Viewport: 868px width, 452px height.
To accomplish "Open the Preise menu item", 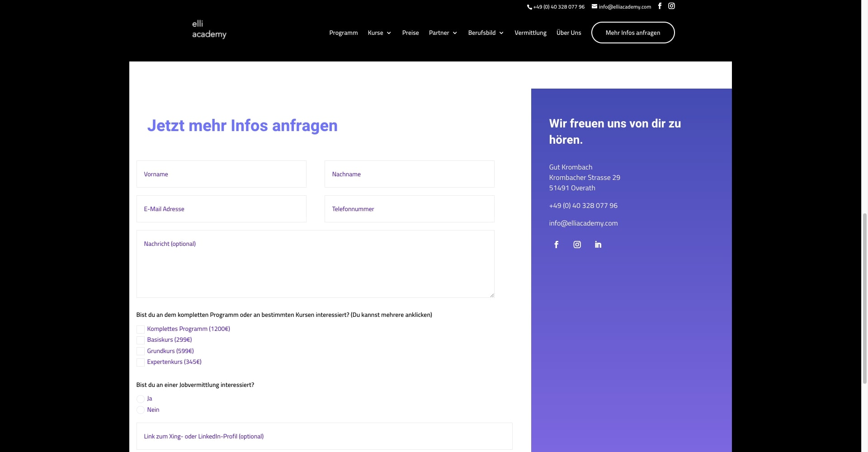I will point(410,33).
